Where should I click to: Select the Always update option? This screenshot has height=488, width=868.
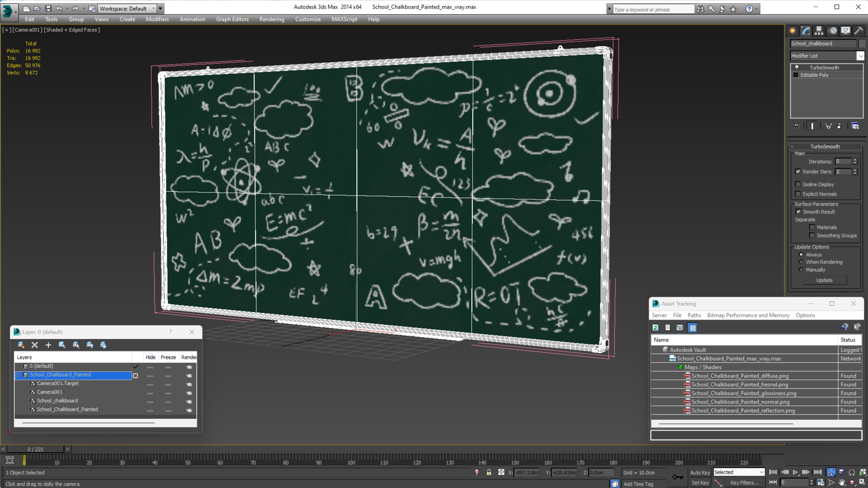coord(801,254)
